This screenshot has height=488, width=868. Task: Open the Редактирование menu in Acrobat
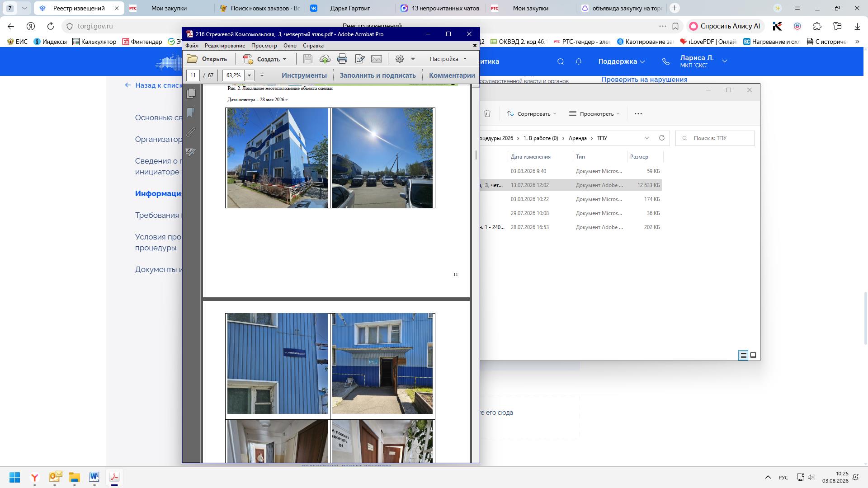pyautogui.click(x=225, y=46)
